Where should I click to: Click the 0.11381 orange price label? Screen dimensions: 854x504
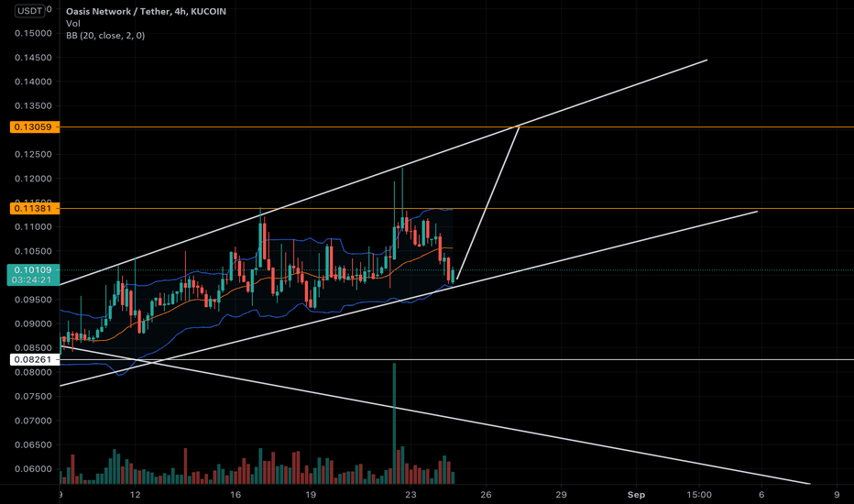[34, 208]
